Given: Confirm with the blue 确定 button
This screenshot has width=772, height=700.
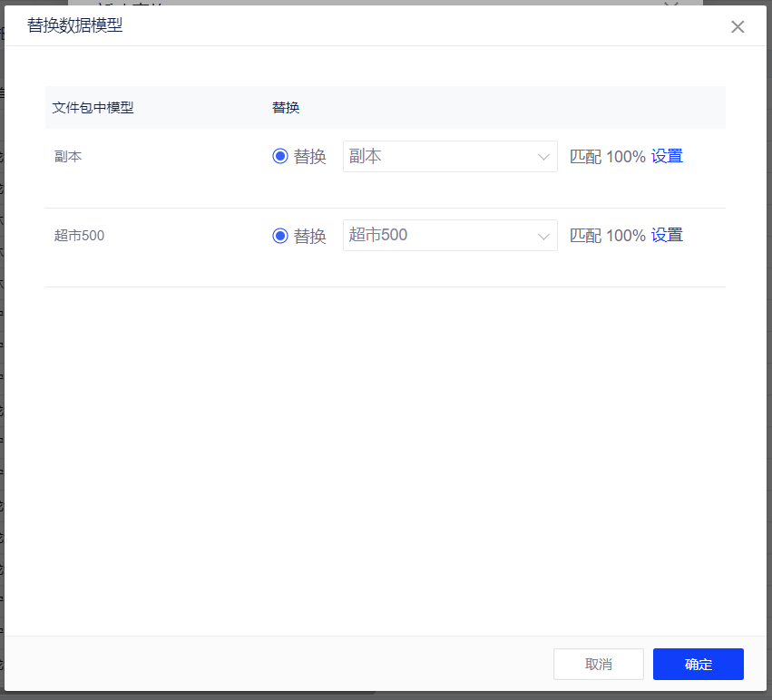Looking at the screenshot, I should pos(698,664).
